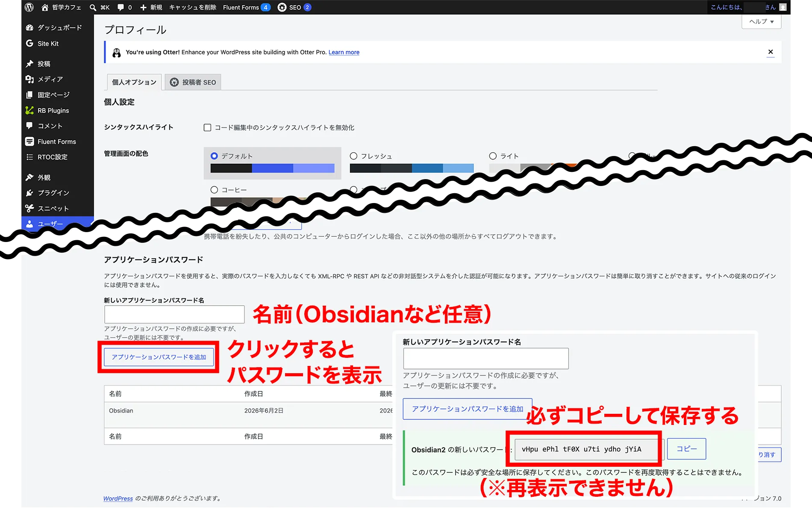Click デフォルト color palette bar
Screen dimensions: 812x513
pyautogui.click(x=272, y=168)
